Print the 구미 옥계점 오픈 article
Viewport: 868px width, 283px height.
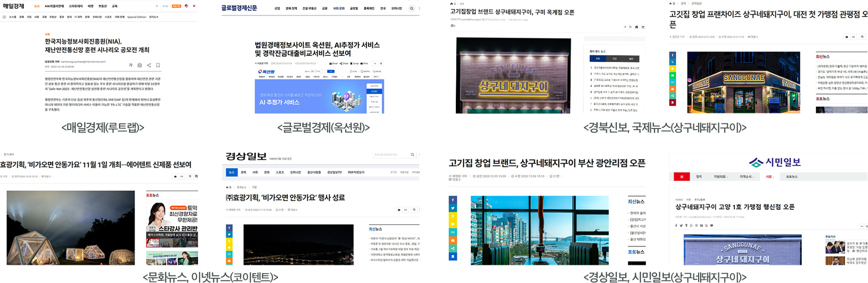point(637,27)
